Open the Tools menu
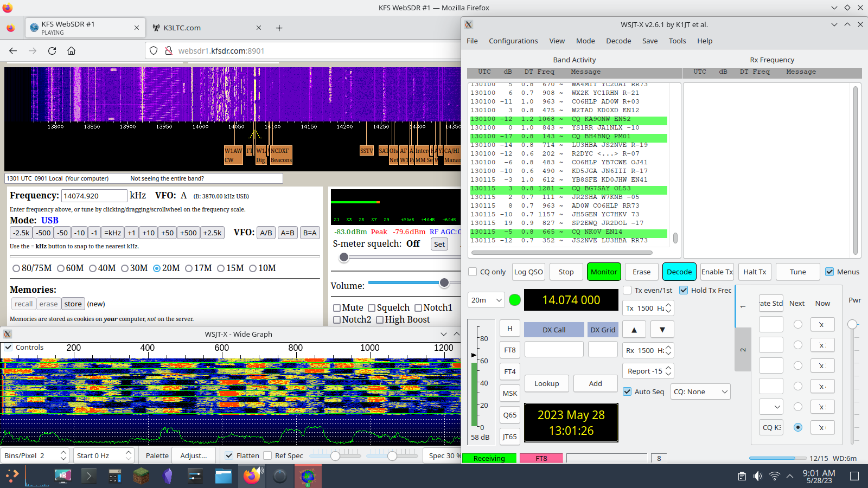Viewport: 868px width, 488px height. click(677, 41)
